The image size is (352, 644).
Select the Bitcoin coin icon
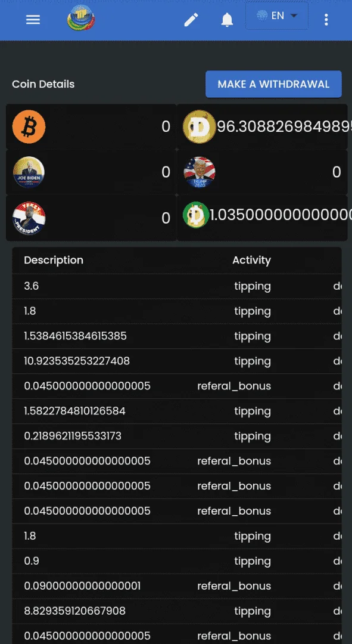point(29,126)
